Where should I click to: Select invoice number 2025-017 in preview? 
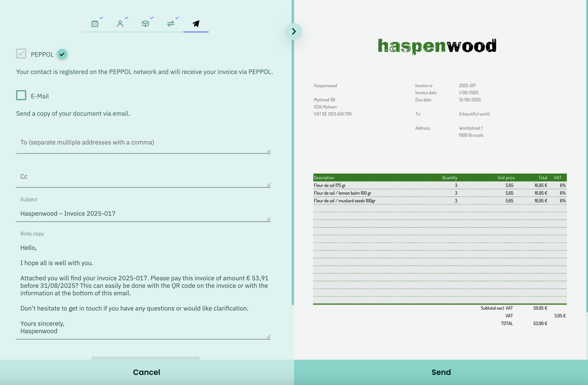pos(467,86)
